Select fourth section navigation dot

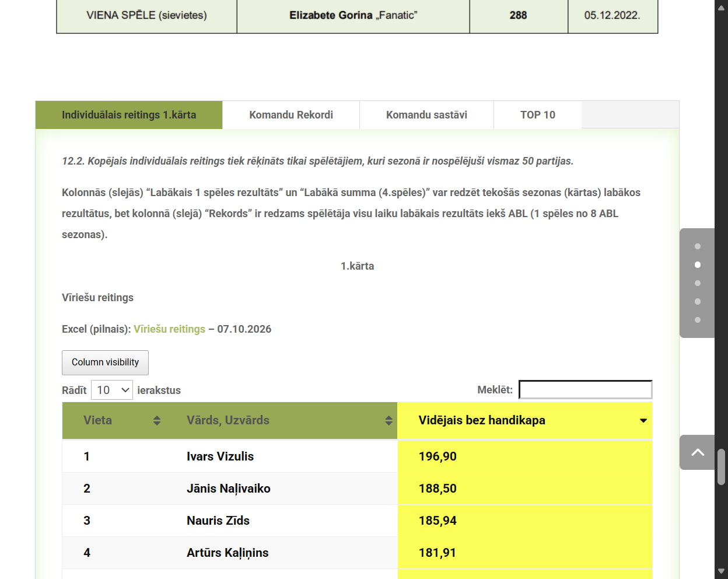698,301
